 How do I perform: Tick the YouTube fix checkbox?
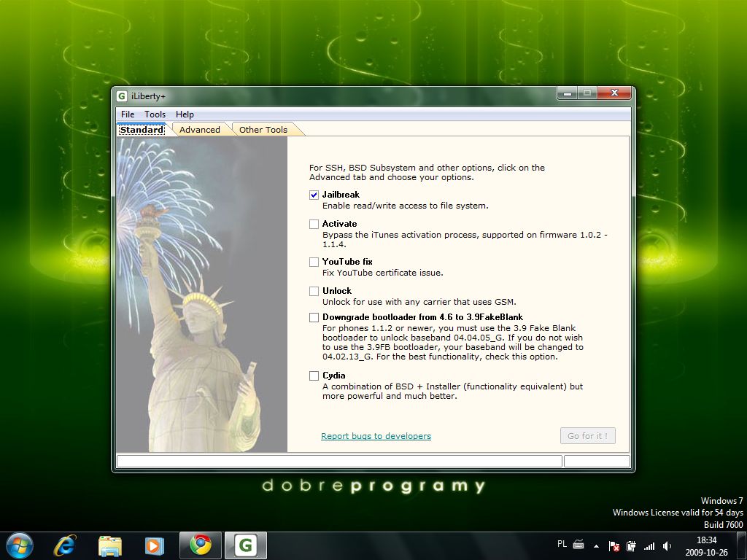pyautogui.click(x=314, y=262)
